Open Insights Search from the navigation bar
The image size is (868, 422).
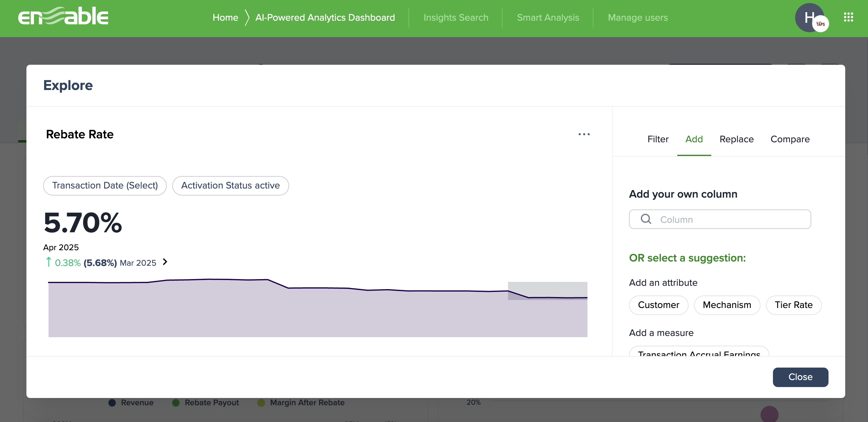[x=456, y=17]
